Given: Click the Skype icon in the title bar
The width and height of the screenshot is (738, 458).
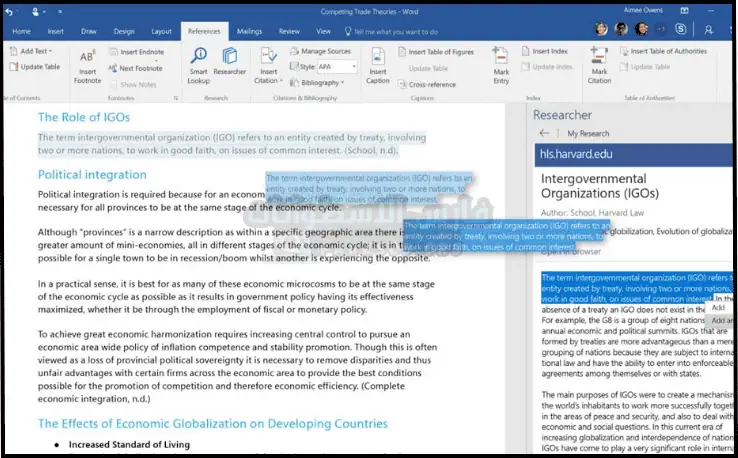Looking at the screenshot, I should click(x=681, y=30).
